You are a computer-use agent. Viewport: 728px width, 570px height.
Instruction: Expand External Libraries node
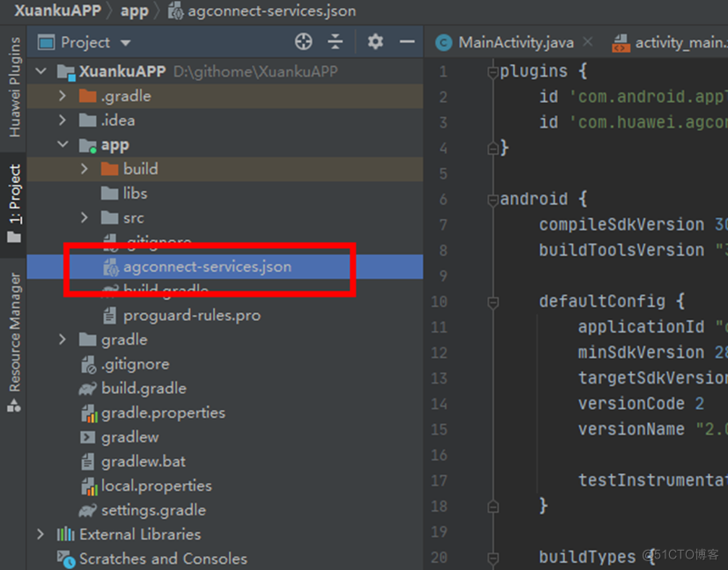click(40, 534)
